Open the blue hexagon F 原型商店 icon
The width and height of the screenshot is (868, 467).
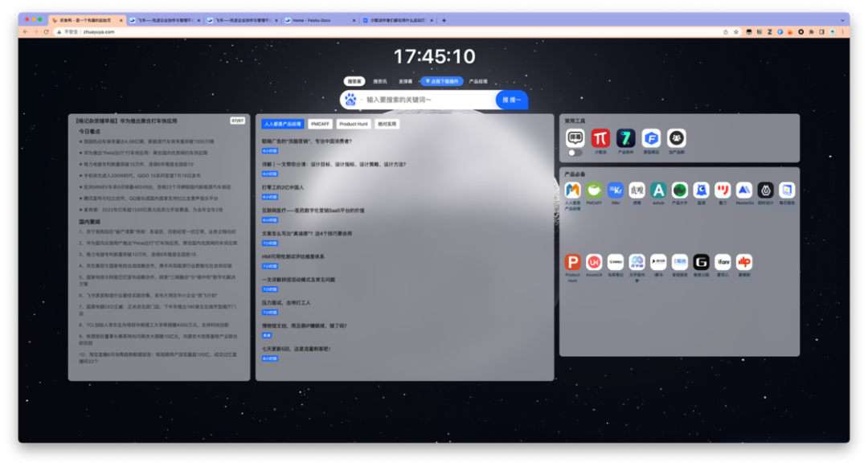(x=651, y=137)
